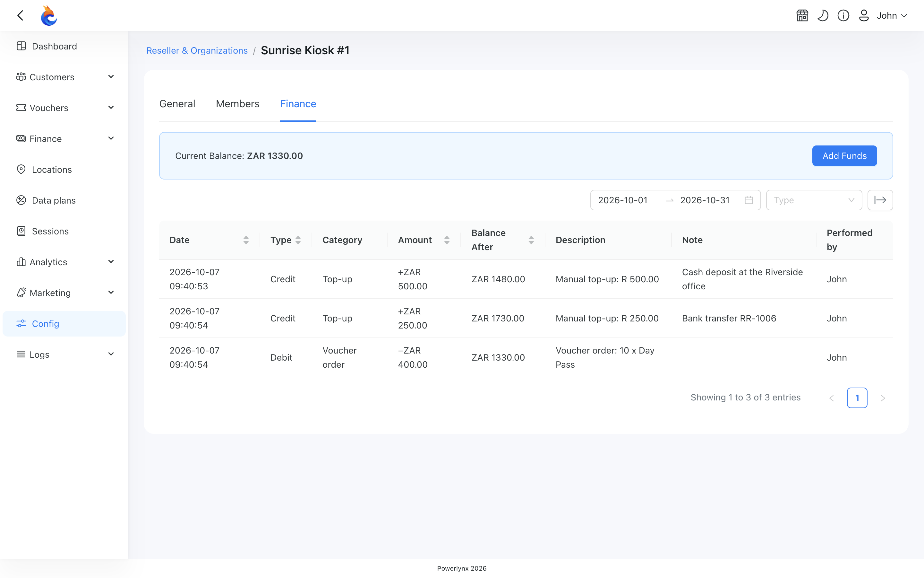Open the info circle icon

[x=843, y=16]
